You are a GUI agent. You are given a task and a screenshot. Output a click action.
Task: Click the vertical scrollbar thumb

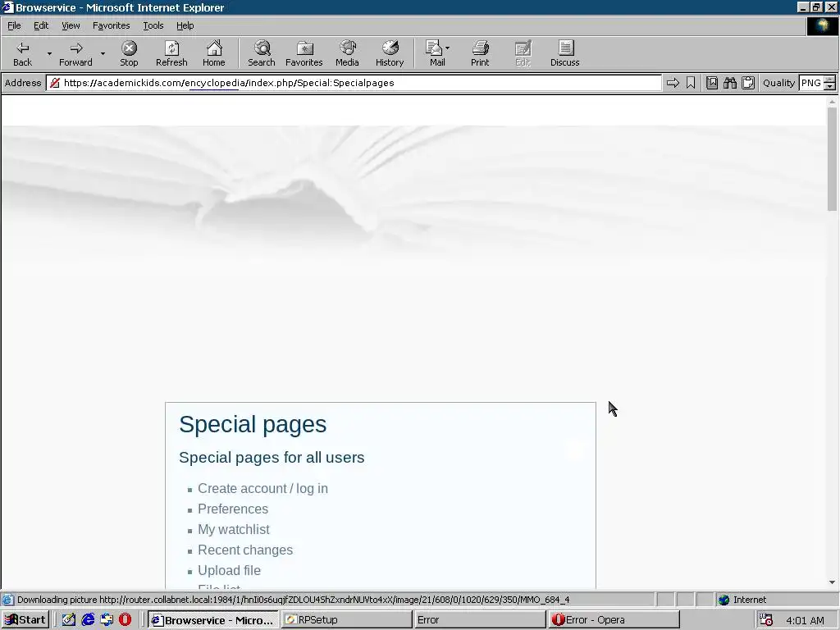point(832,159)
